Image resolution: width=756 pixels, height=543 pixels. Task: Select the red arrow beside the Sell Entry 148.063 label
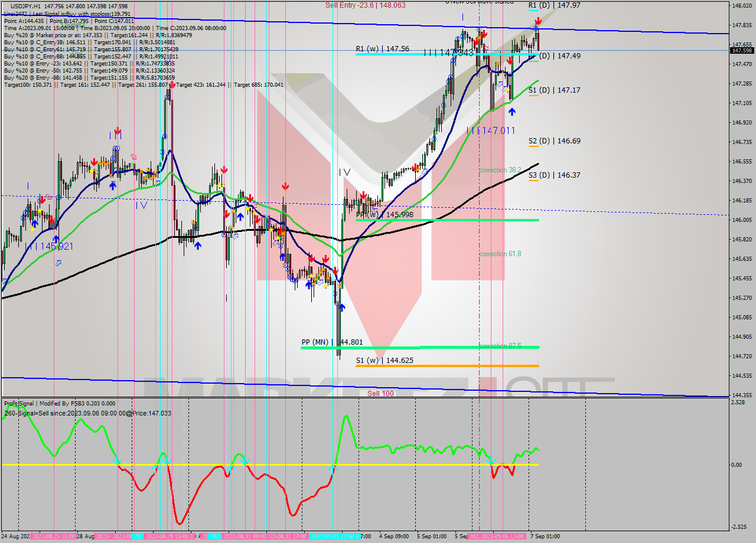coord(484,34)
